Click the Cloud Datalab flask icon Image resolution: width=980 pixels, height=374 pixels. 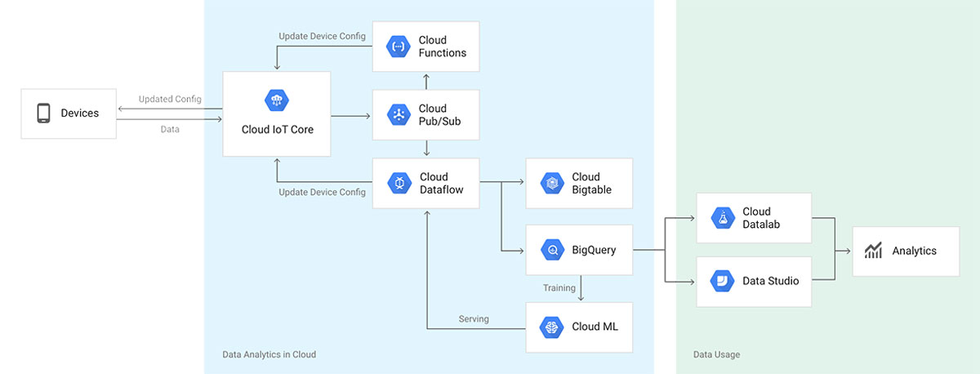pyautogui.click(x=722, y=218)
